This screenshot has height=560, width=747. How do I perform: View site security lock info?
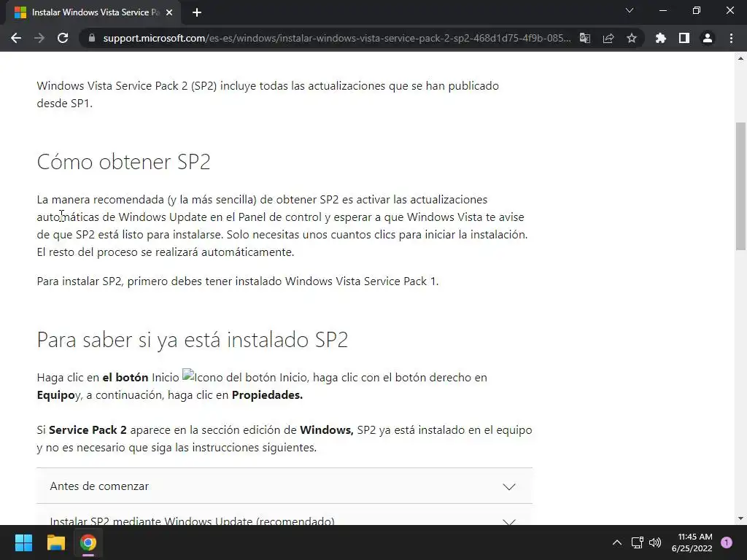pos(92,38)
